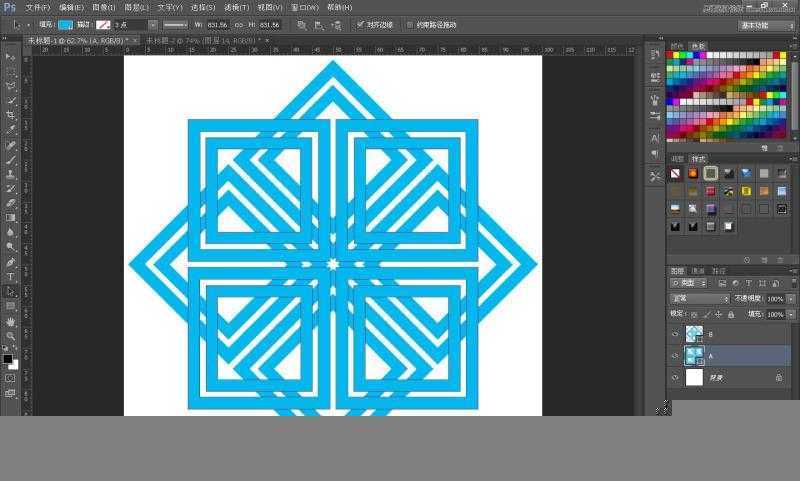Toggle the align edges checkbox
The width and height of the screenshot is (800, 481).
tap(360, 24)
